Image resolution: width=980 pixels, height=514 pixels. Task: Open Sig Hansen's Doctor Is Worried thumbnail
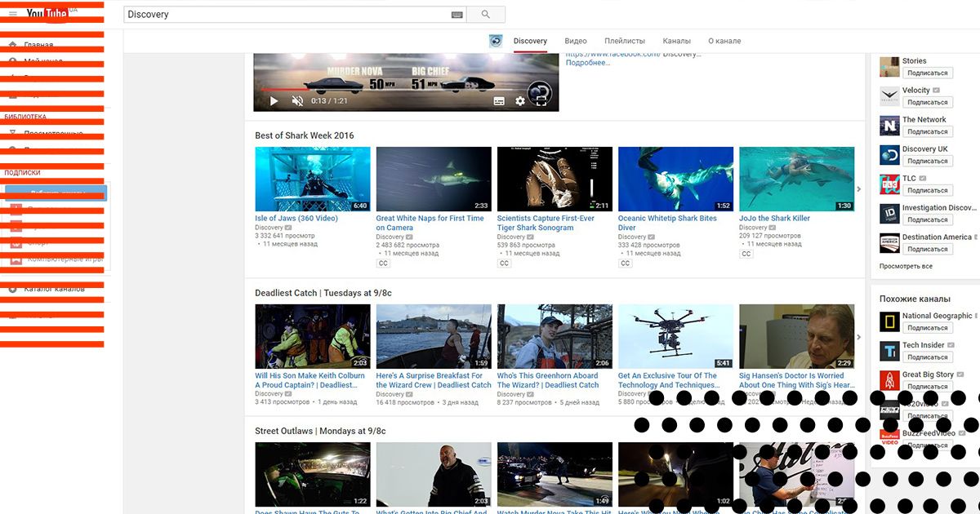(x=797, y=337)
